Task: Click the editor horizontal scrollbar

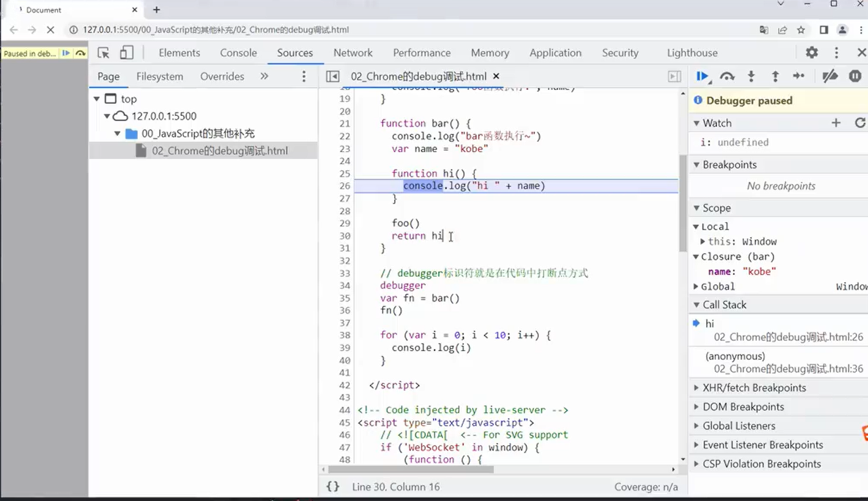Action: coord(411,469)
